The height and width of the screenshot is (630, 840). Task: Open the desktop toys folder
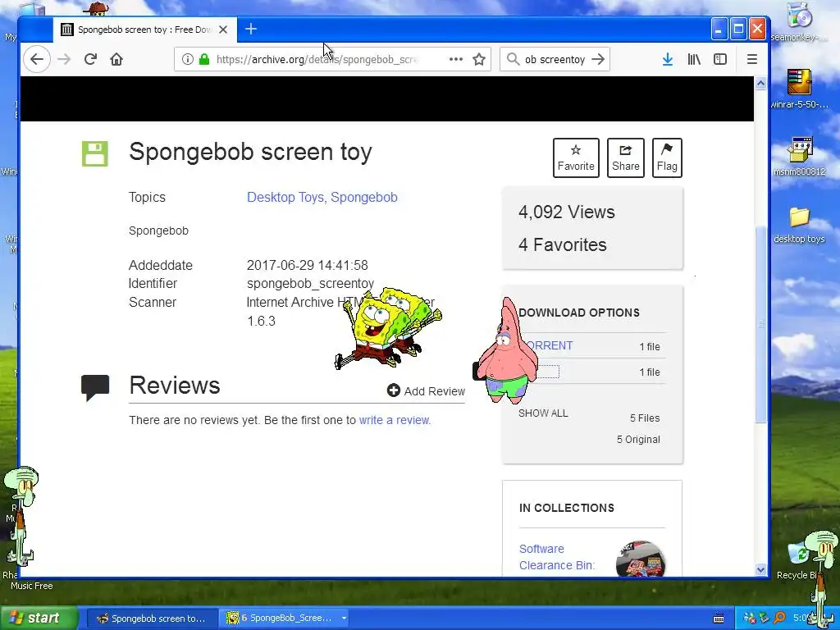(799, 225)
